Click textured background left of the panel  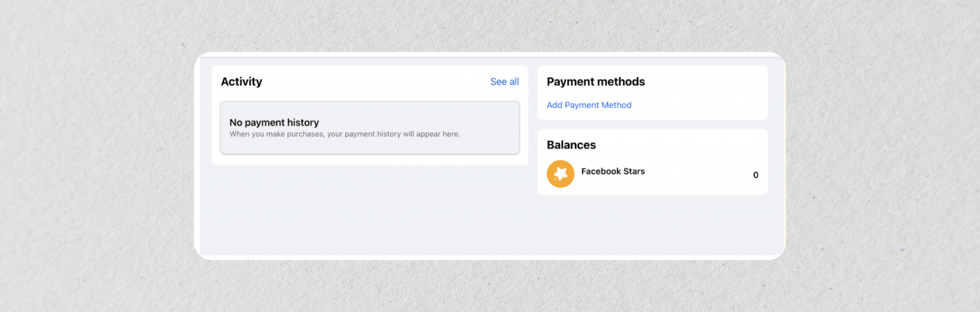[98, 157]
